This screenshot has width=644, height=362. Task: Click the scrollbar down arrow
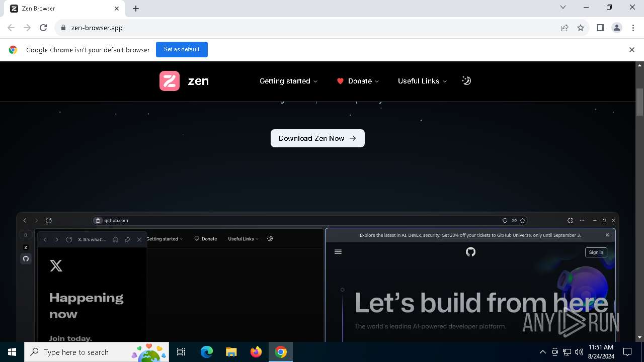[640, 337]
